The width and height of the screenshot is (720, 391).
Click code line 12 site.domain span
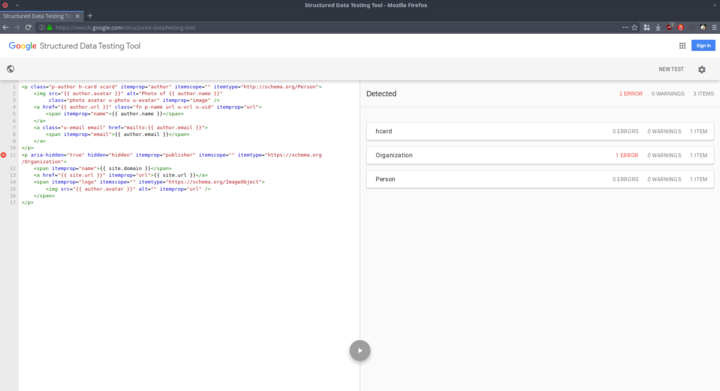click(x=102, y=168)
